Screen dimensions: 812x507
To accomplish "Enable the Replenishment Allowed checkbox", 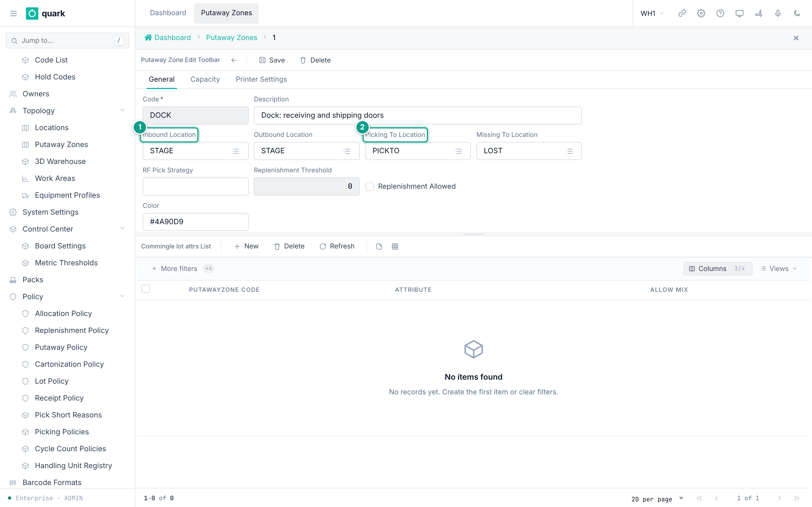I will pyautogui.click(x=369, y=186).
